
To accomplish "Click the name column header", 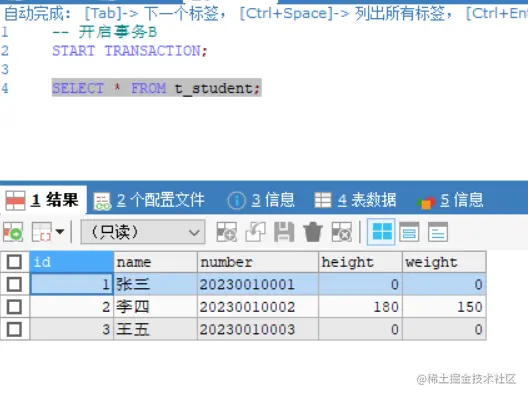I will click(156, 262).
